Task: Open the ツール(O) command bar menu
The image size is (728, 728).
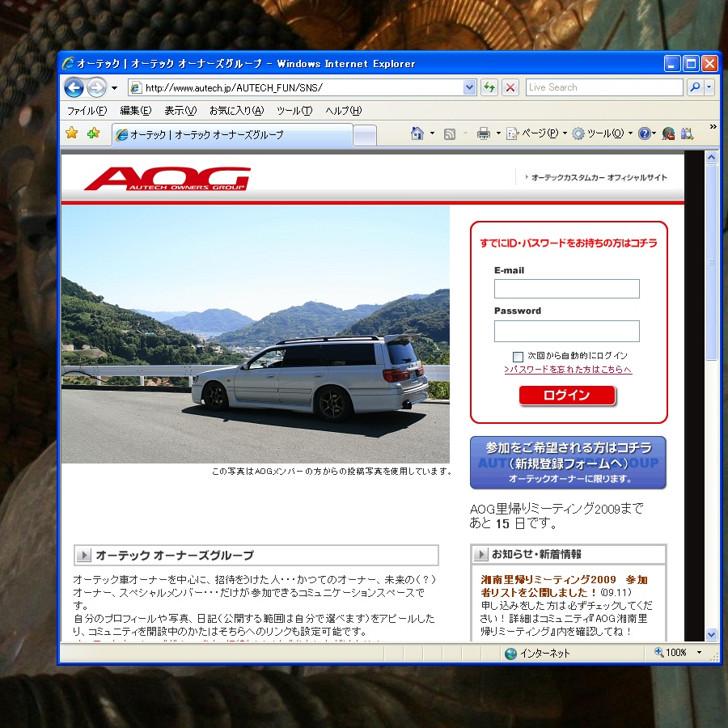Action: (602, 133)
